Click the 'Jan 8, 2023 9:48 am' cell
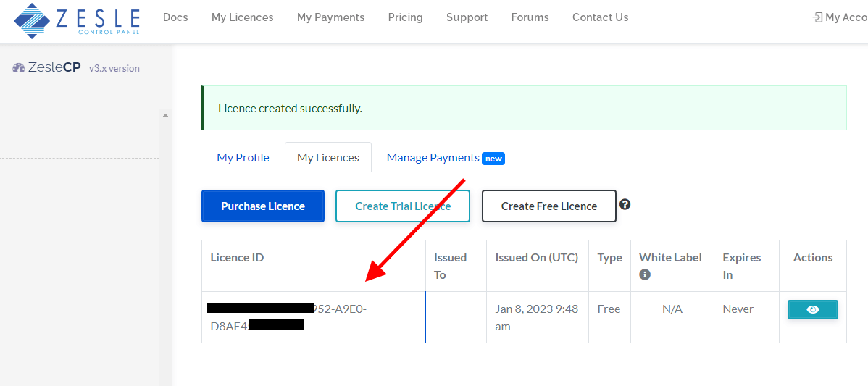868x386 pixels. pos(537,317)
